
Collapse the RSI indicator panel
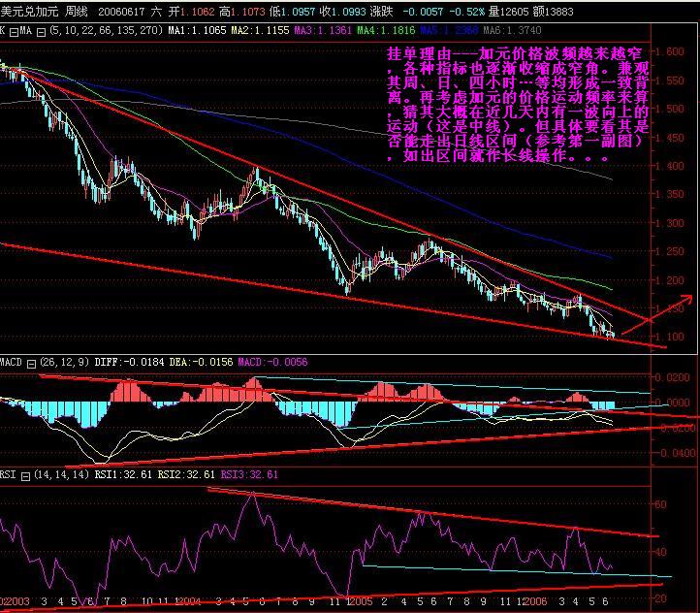pyautogui.click(x=25, y=476)
